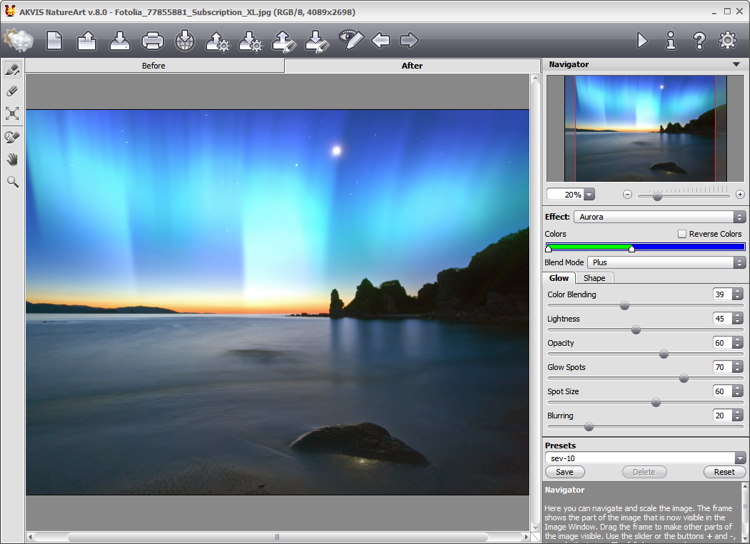Select the Hand pan tool
Image resolution: width=750 pixels, height=544 pixels.
tap(13, 159)
